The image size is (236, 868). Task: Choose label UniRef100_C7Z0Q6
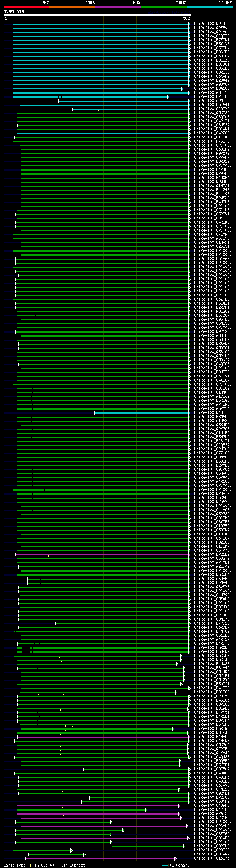(212, 453)
